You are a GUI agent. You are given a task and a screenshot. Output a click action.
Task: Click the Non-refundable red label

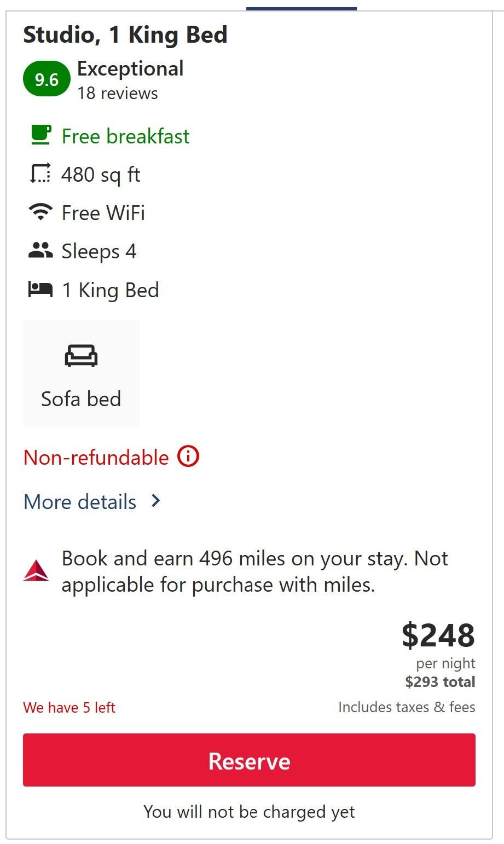tap(96, 458)
